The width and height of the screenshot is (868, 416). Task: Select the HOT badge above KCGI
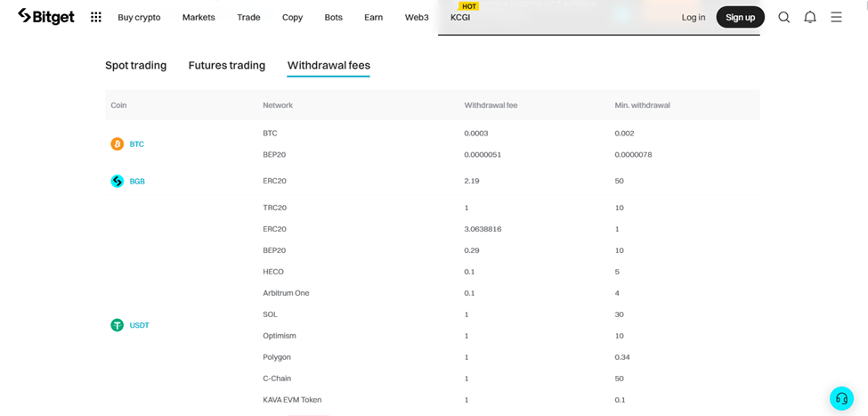(x=469, y=6)
